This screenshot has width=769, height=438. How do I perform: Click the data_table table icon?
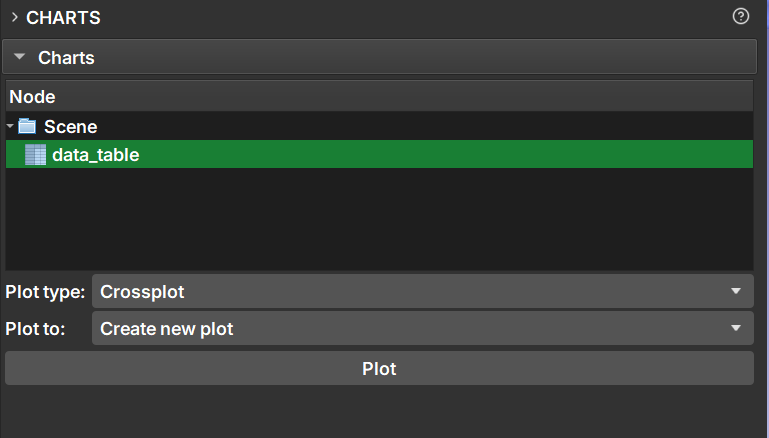[35, 155]
